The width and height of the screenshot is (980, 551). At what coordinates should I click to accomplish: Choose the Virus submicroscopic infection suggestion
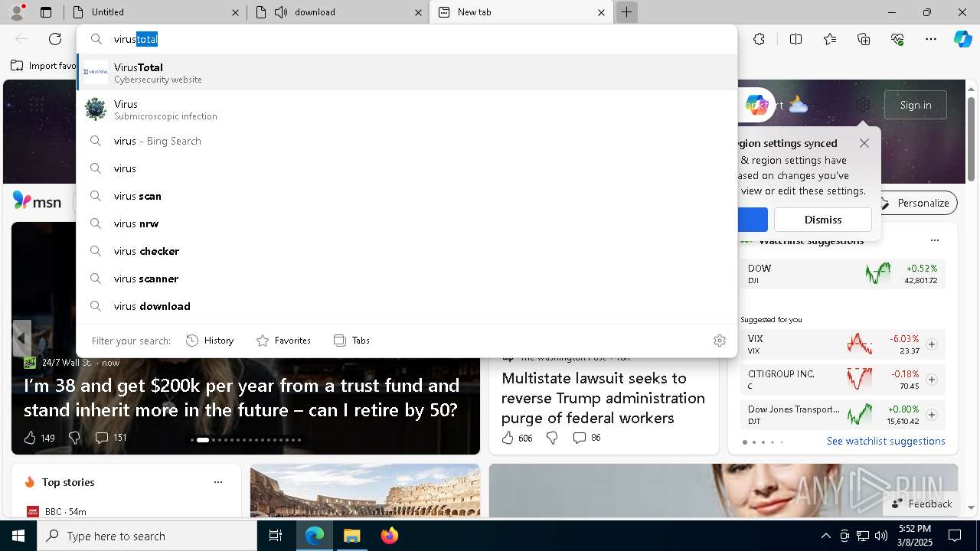coord(407,109)
